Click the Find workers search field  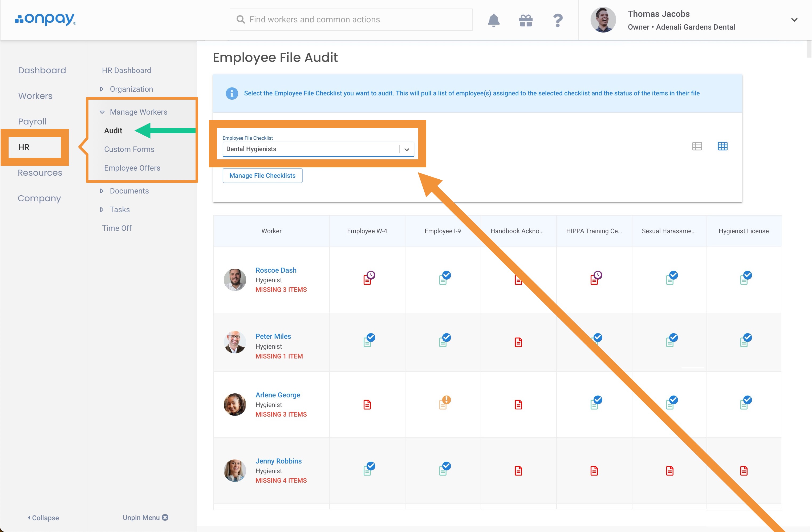[x=351, y=20]
